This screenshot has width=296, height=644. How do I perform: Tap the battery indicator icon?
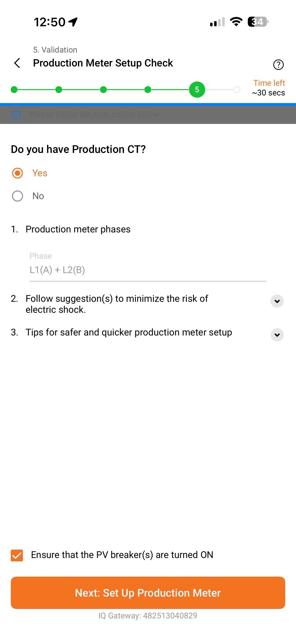click(258, 22)
